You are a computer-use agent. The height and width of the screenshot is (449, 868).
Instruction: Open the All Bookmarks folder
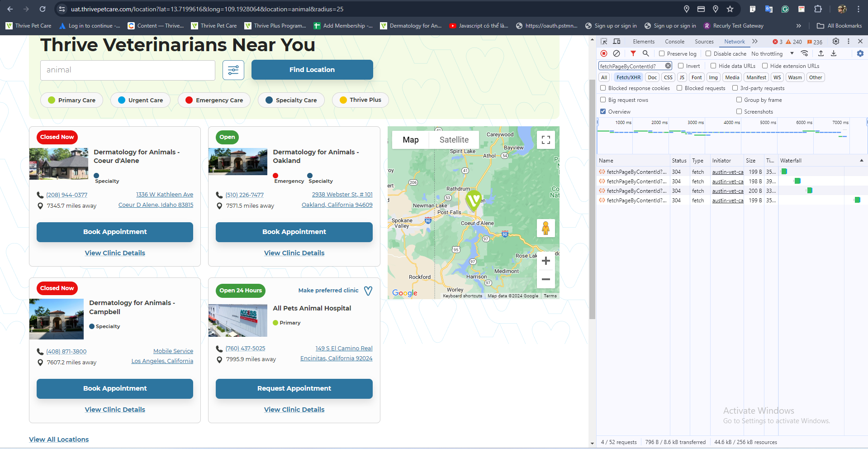tap(840, 26)
